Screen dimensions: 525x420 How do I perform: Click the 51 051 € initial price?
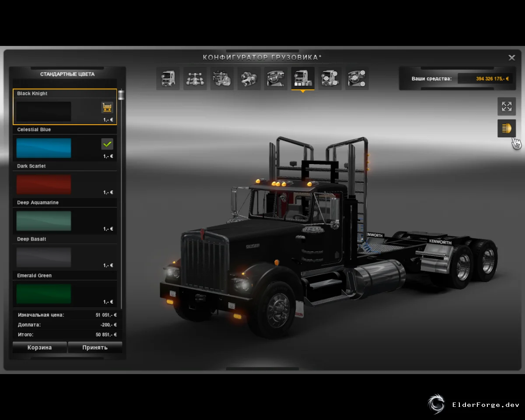[106, 315]
